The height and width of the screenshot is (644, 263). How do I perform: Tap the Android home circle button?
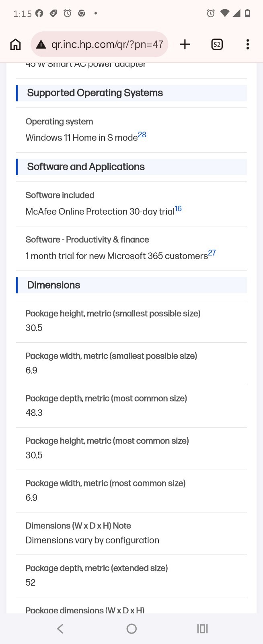(131, 629)
